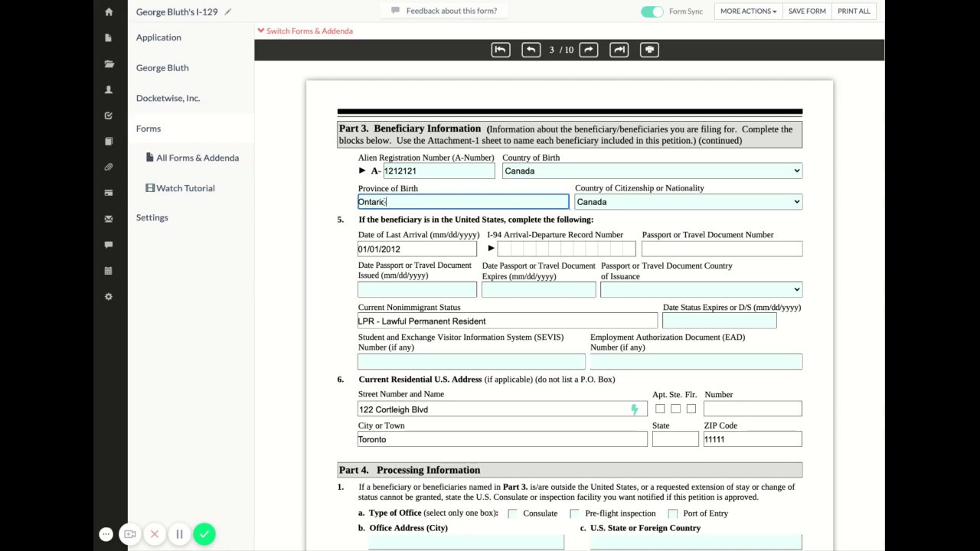
Task: Finish recording with the green checkmark button
Action: 204,534
